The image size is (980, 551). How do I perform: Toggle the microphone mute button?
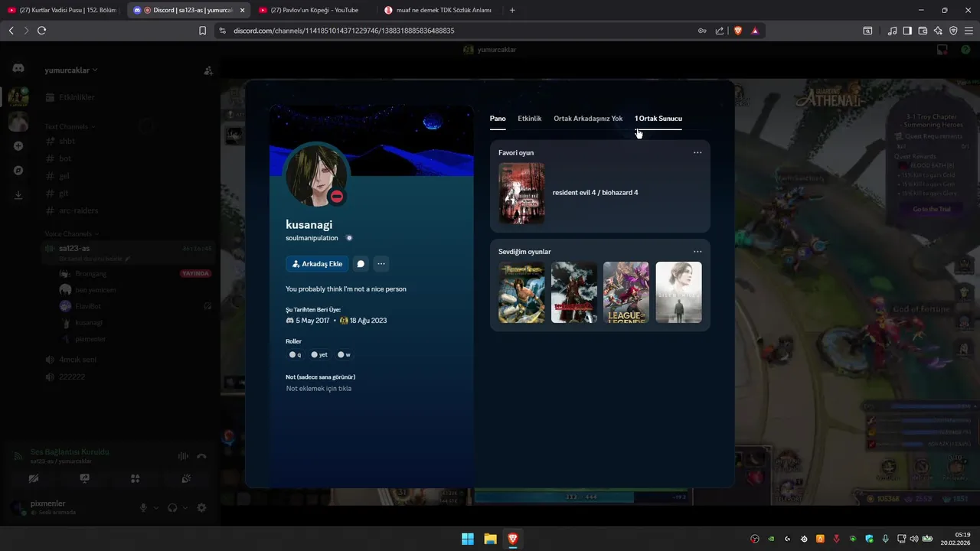coord(143,507)
